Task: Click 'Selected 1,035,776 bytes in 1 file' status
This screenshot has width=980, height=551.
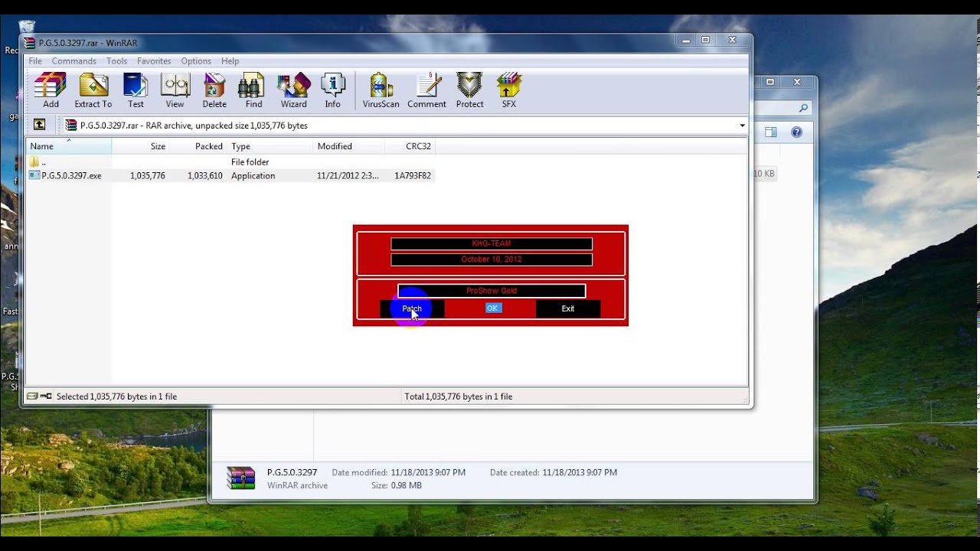Action: tap(116, 396)
